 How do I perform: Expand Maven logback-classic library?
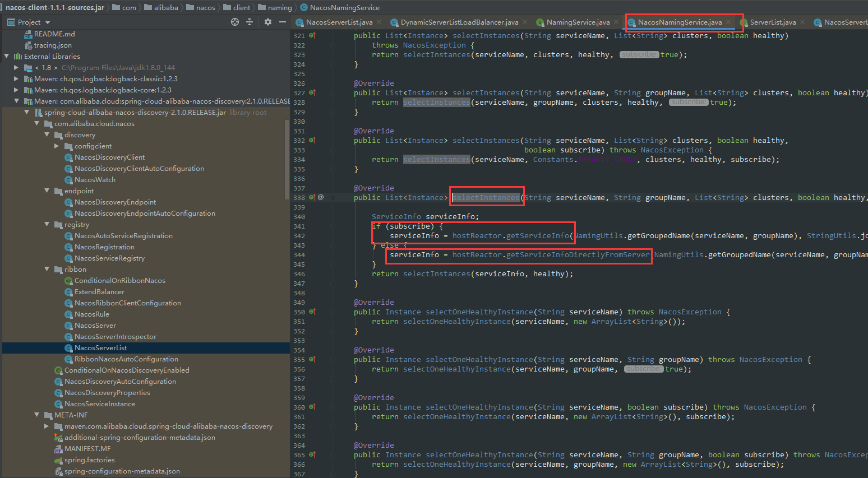(16, 78)
